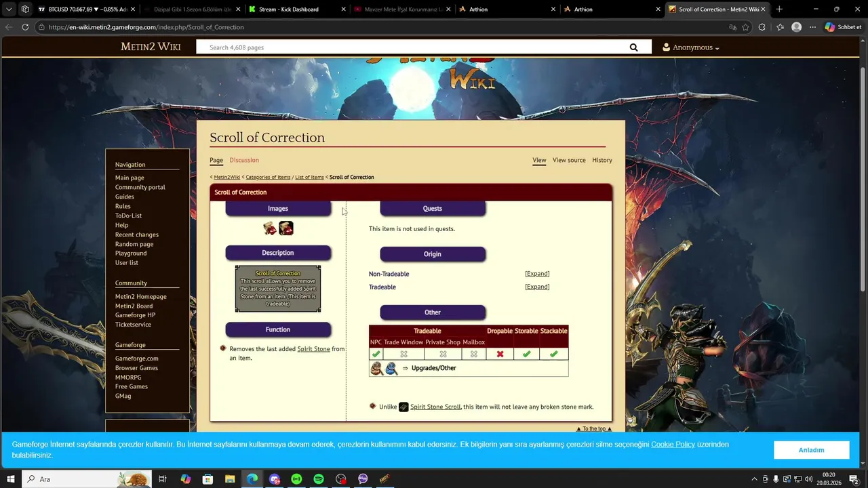Open Microsoft Store from the taskbar
868x488 pixels.
pyautogui.click(x=208, y=479)
